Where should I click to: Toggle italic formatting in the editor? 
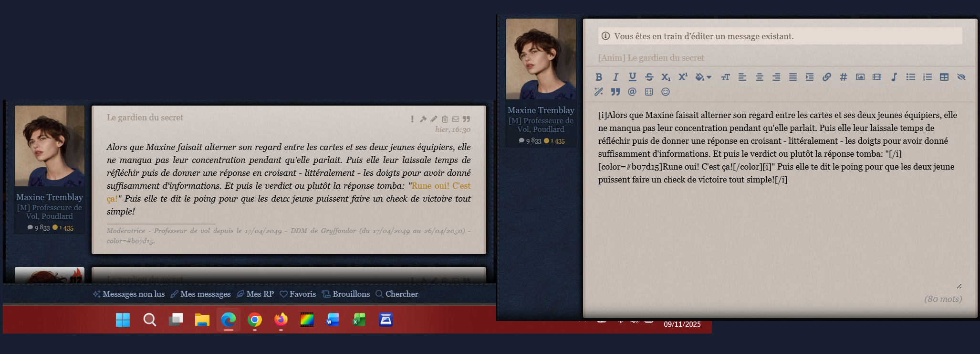(615, 77)
